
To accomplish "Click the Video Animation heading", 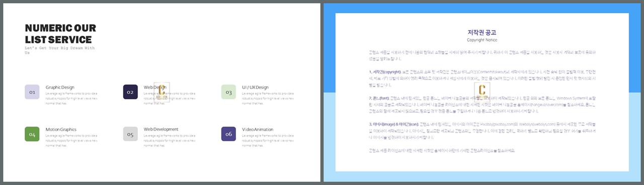I will pos(258,130).
